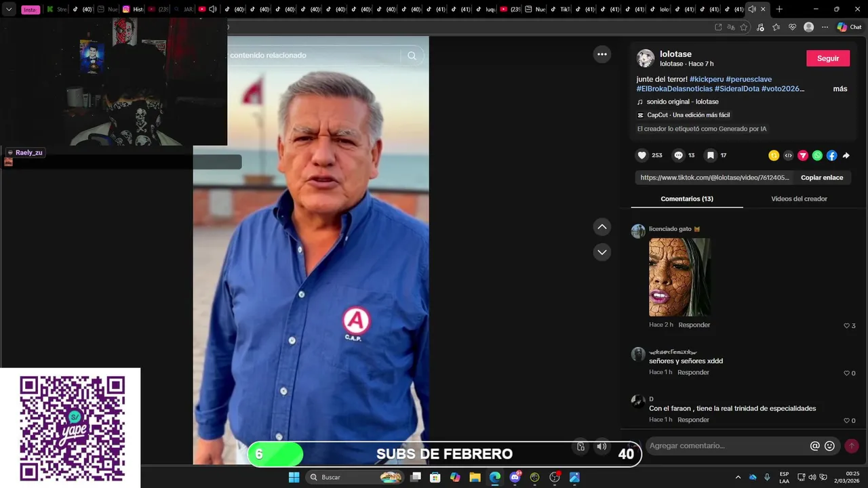Open the media control music icon
Screen dimensions: 868x488
tap(760, 27)
